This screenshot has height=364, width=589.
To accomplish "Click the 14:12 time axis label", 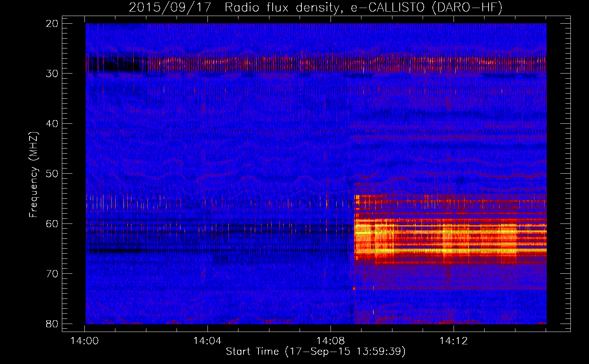I will pos(454,341).
